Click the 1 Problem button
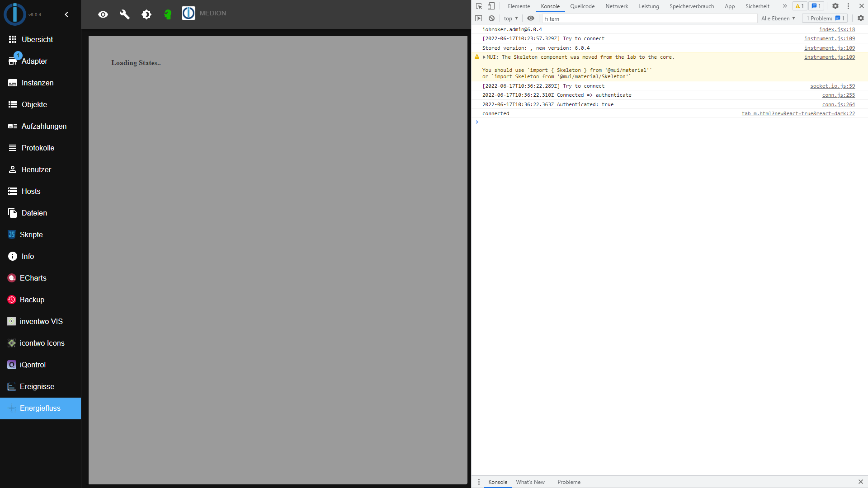Viewport: 868px width, 488px height. [825, 19]
